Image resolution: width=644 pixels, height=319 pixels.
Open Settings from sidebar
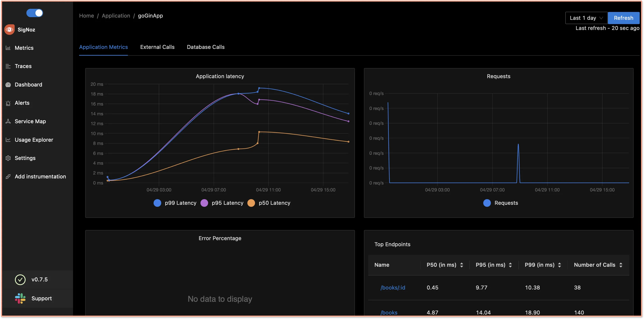pyautogui.click(x=25, y=158)
